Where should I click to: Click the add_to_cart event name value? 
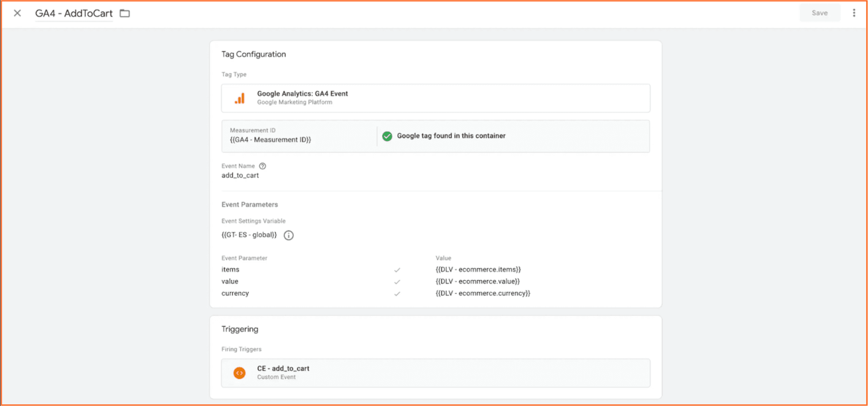click(x=240, y=176)
